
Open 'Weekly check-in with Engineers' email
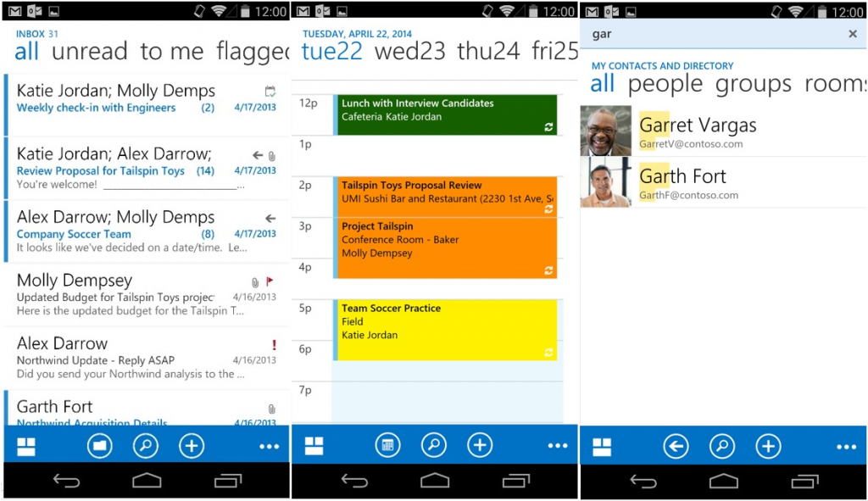147,104
